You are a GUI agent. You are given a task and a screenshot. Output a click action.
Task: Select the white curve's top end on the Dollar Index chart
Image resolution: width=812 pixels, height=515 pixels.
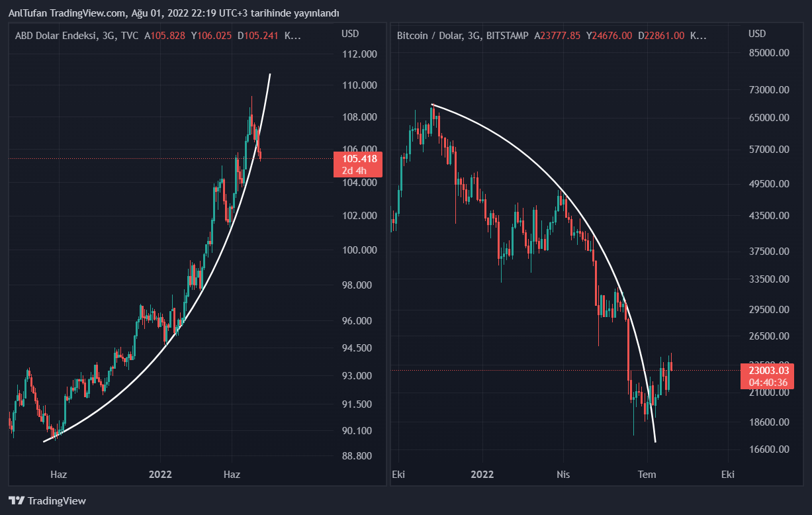270,74
